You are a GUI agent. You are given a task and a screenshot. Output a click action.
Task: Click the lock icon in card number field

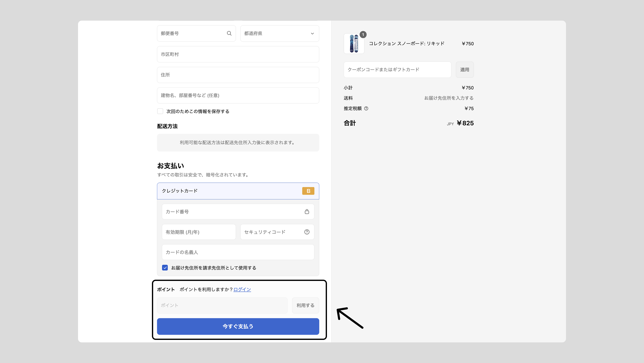click(x=307, y=212)
